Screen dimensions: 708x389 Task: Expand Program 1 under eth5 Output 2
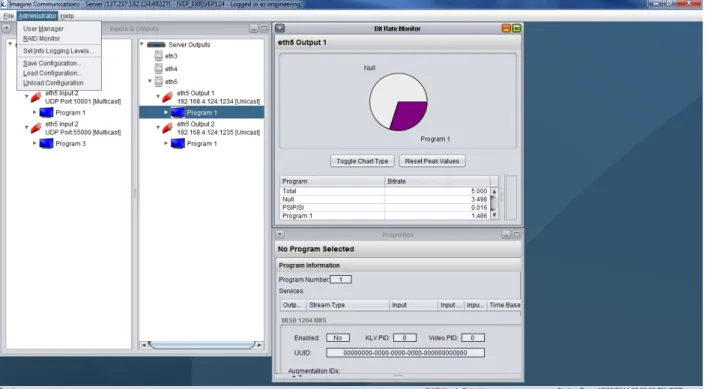click(x=166, y=143)
